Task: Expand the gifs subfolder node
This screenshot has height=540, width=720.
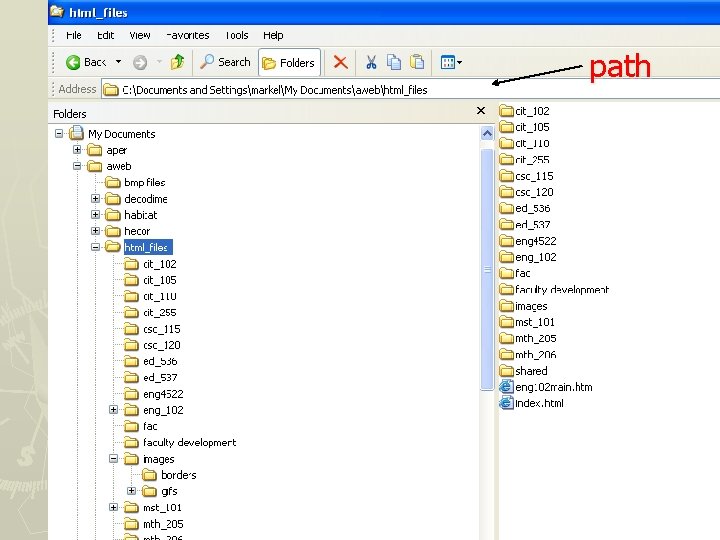Action: coord(131,491)
